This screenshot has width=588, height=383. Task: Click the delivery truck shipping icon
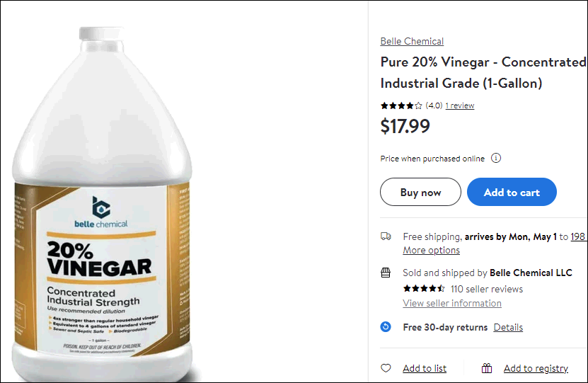click(x=386, y=236)
